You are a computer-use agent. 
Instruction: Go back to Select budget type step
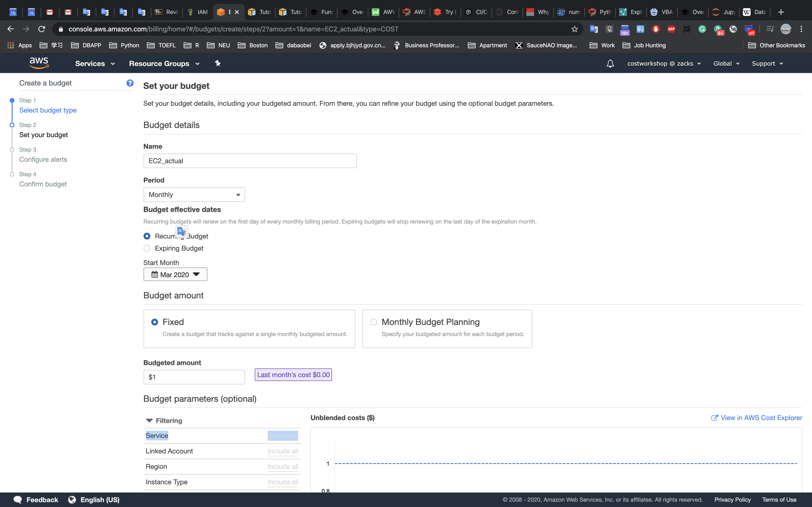pos(48,110)
